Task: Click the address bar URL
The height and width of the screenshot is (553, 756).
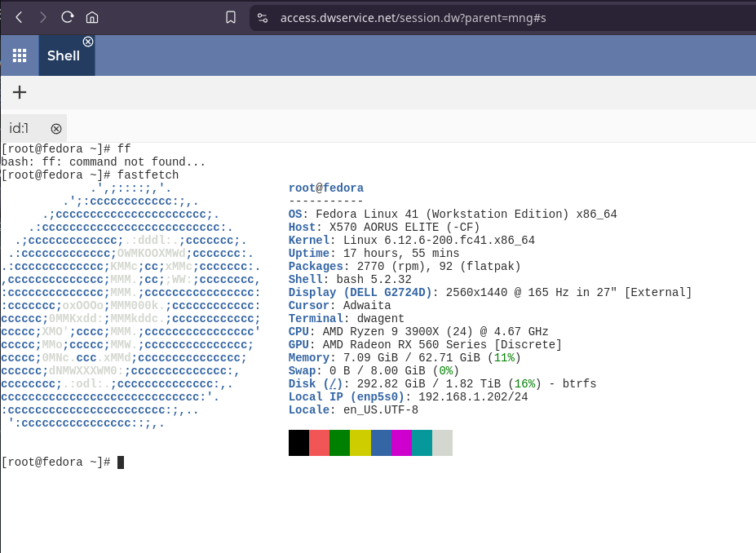Action: click(x=413, y=18)
